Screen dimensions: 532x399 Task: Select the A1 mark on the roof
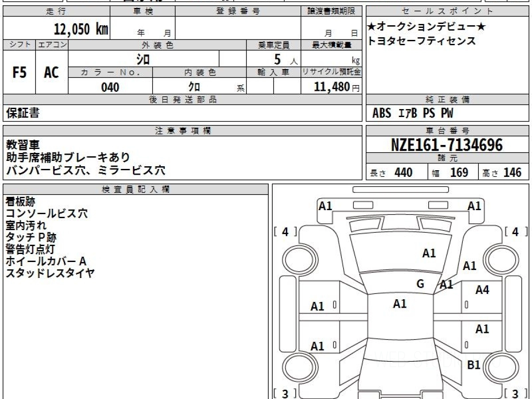click(x=400, y=304)
